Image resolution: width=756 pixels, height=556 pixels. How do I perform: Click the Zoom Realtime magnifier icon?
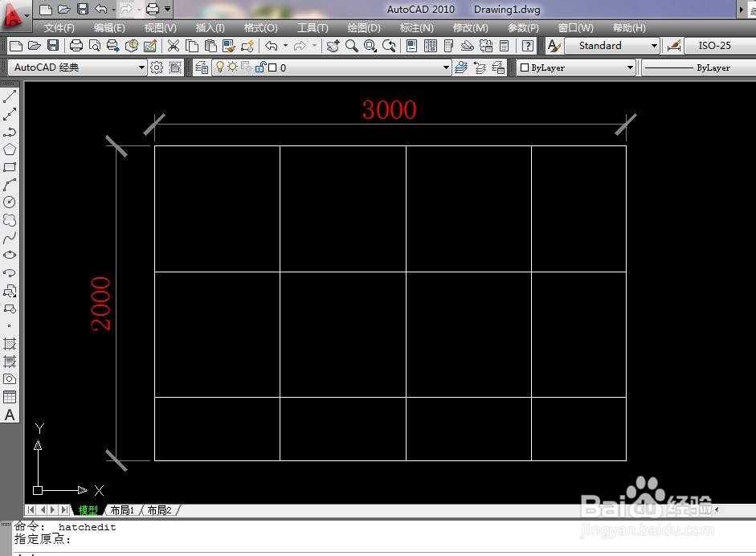pyautogui.click(x=351, y=46)
